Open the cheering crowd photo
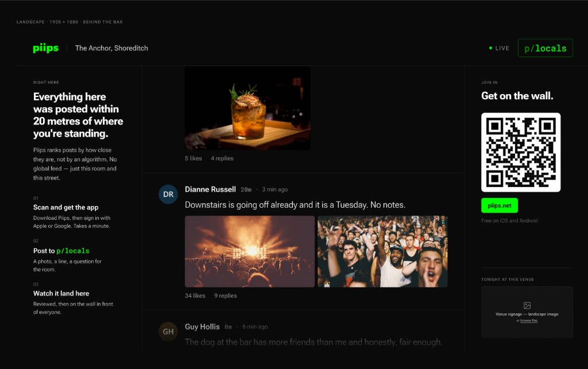This screenshot has height=369, width=588. click(x=382, y=251)
